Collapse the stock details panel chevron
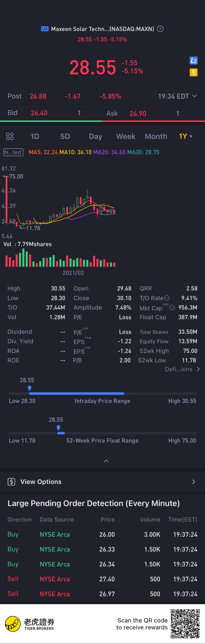Screen dimensions: 205x644 click(x=106, y=461)
